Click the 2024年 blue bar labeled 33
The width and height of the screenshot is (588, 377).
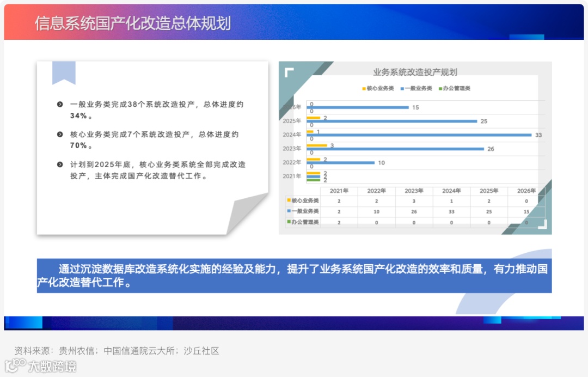click(x=419, y=135)
